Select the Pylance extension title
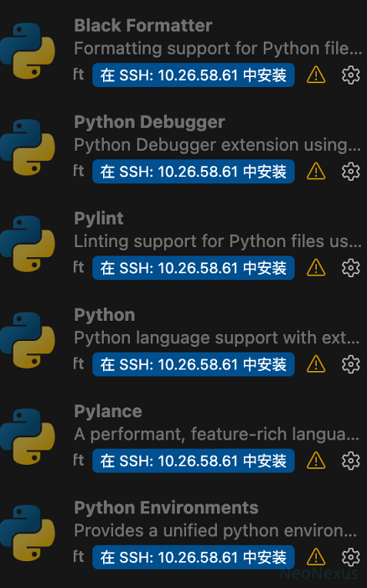This screenshot has width=367, height=588. coord(108,411)
